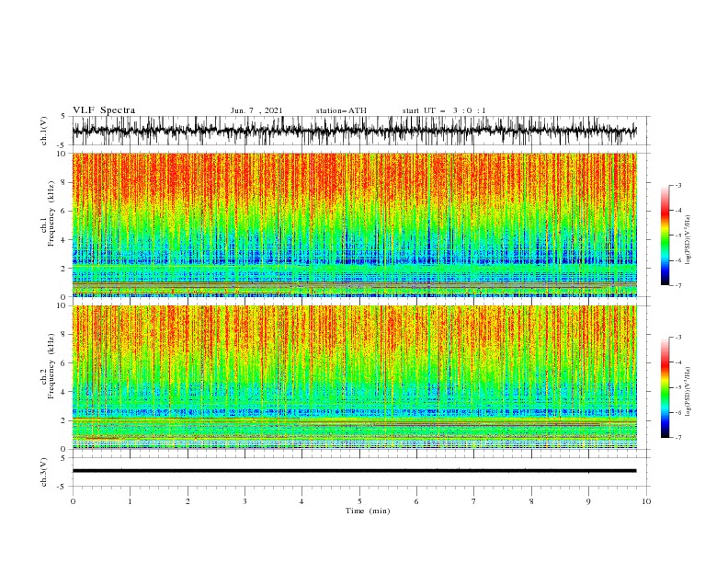Click the -5 tick on ch.2 colorbar

[677, 387]
